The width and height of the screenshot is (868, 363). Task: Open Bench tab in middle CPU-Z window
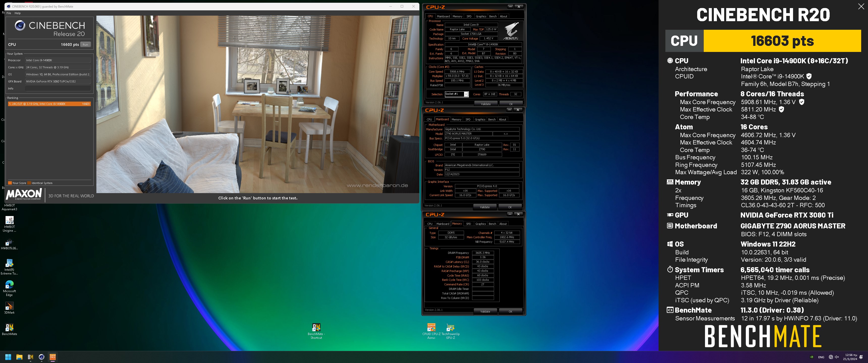pyautogui.click(x=492, y=119)
